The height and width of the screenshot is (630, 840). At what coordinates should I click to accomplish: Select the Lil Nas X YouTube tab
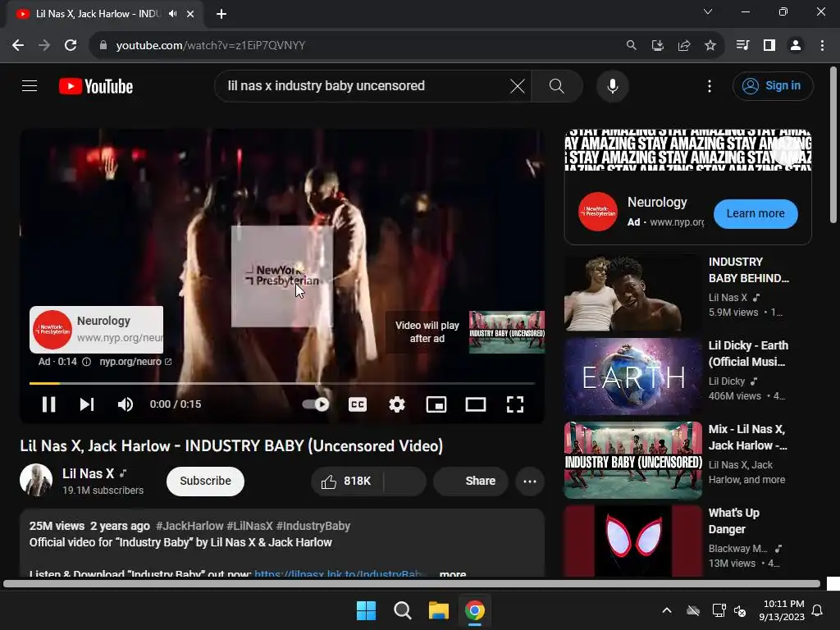click(x=104, y=14)
